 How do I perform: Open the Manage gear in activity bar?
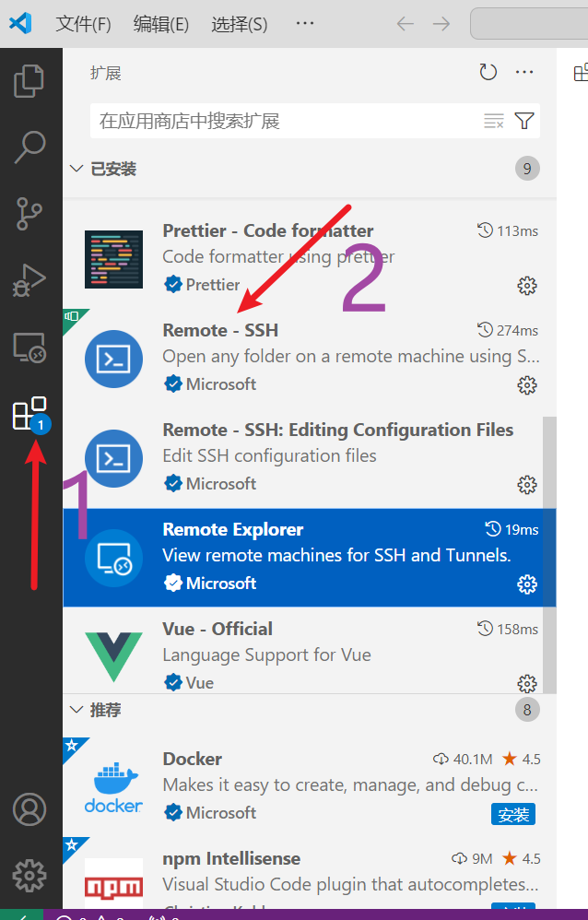pos(29,876)
